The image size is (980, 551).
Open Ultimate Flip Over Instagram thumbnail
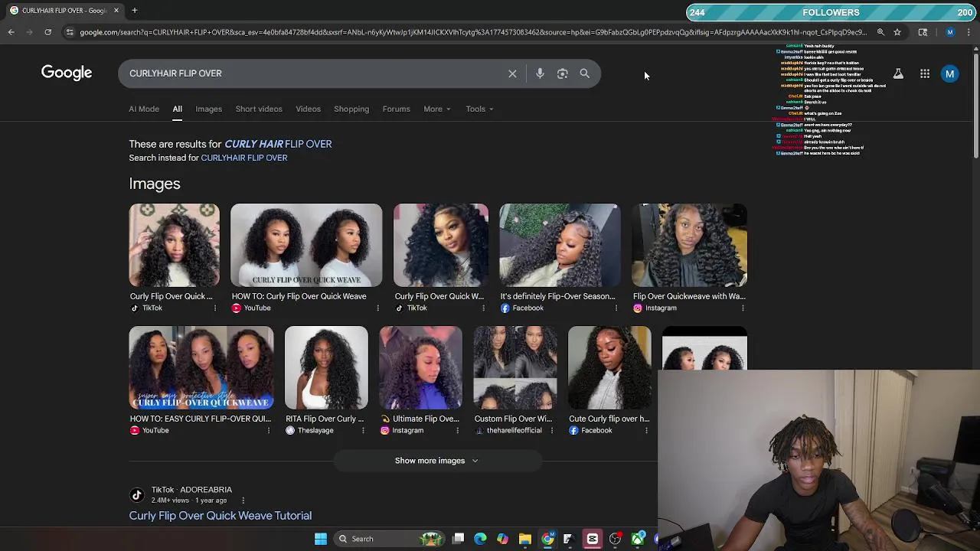click(420, 368)
